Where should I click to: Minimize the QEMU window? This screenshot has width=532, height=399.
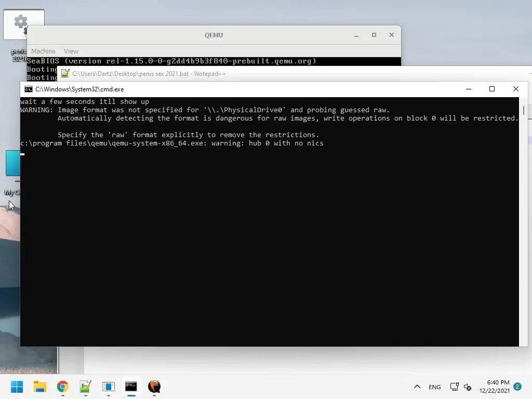point(356,35)
